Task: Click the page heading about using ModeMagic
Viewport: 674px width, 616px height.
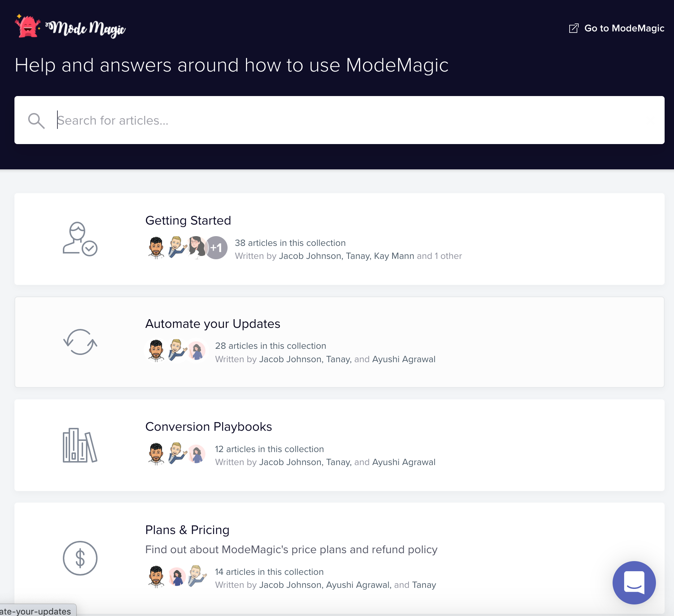Action: pyautogui.click(x=232, y=65)
